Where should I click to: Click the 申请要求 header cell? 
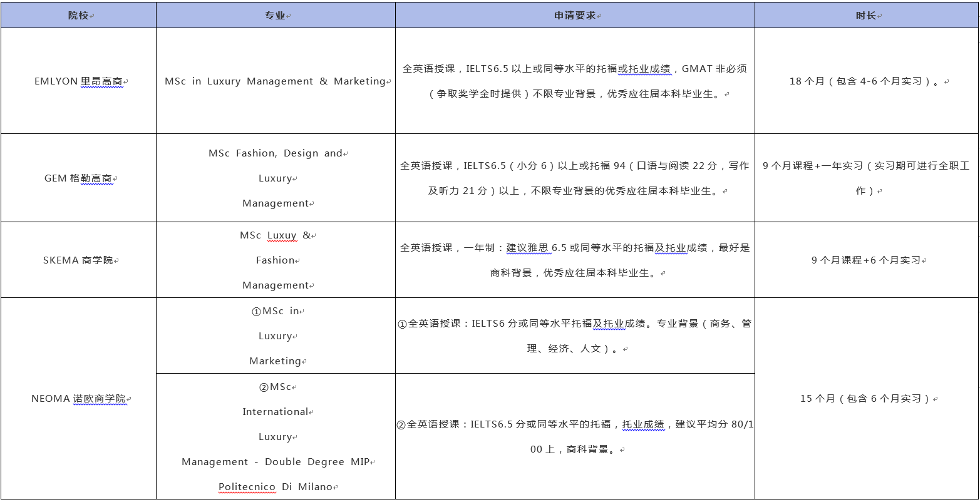click(575, 16)
